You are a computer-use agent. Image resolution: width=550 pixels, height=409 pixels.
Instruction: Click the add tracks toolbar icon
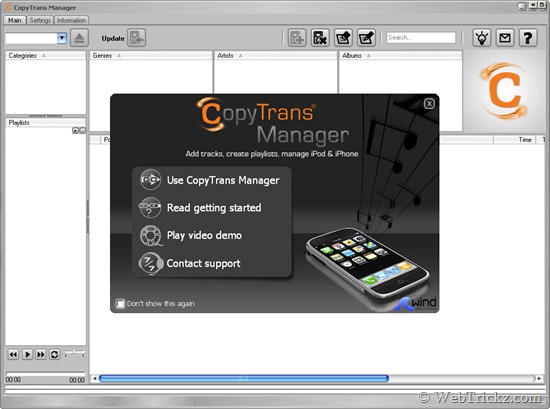click(x=297, y=38)
